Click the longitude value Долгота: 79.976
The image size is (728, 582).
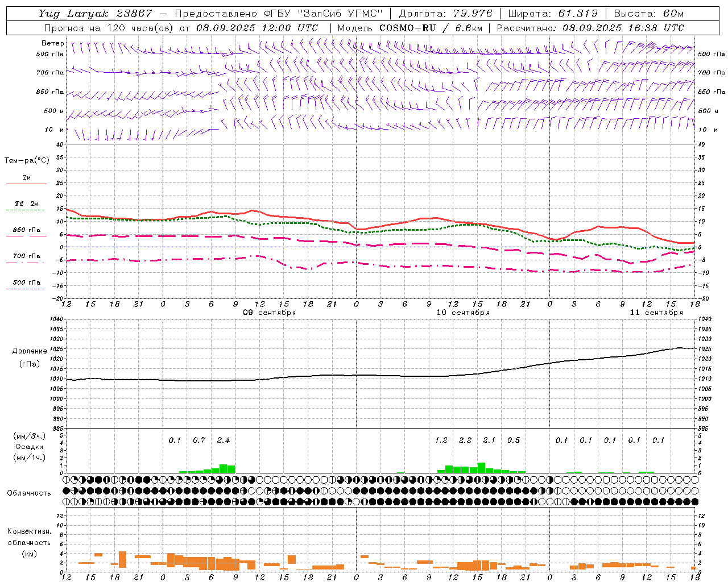(x=446, y=14)
